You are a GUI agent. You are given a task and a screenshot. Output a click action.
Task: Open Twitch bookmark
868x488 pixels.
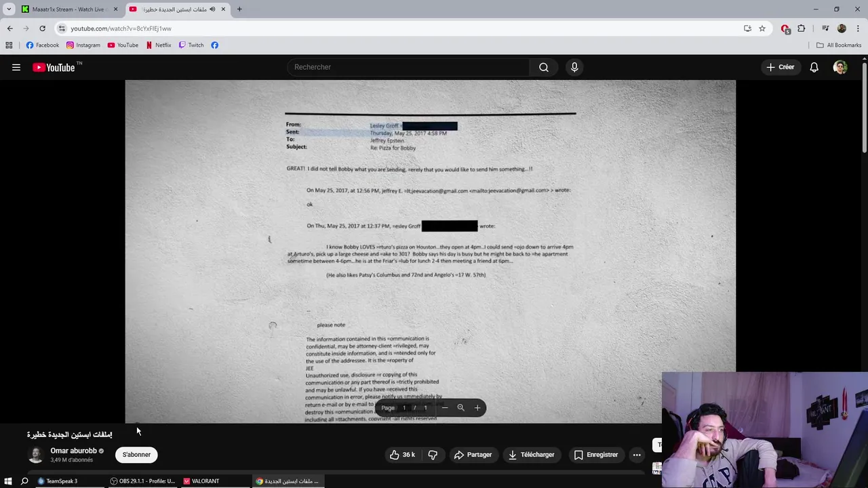191,45
